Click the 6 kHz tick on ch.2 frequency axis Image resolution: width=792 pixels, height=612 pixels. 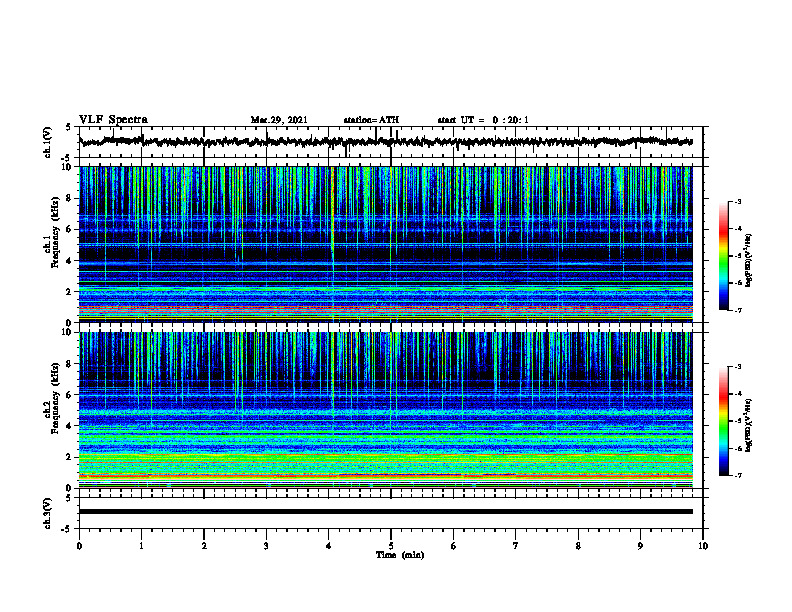[70, 394]
